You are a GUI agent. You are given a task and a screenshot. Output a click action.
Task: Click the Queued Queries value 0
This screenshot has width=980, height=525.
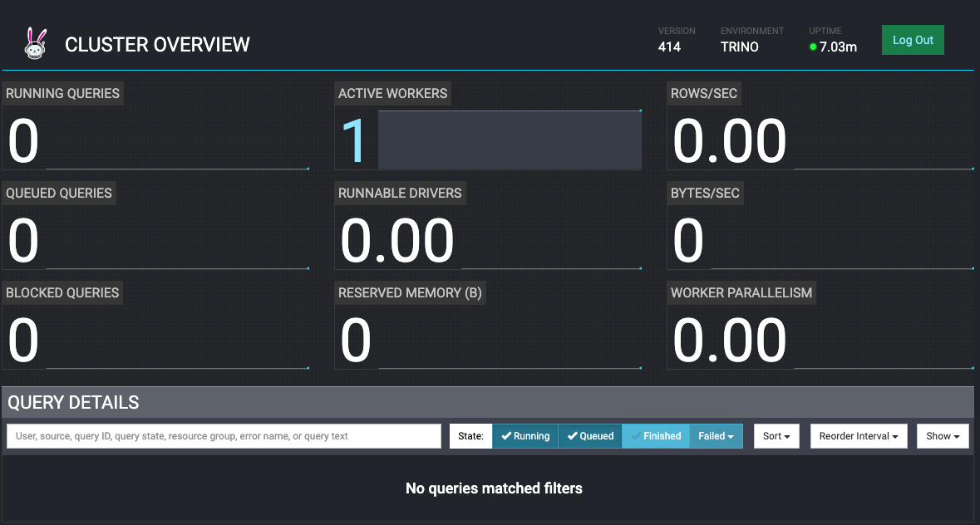(x=23, y=241)
